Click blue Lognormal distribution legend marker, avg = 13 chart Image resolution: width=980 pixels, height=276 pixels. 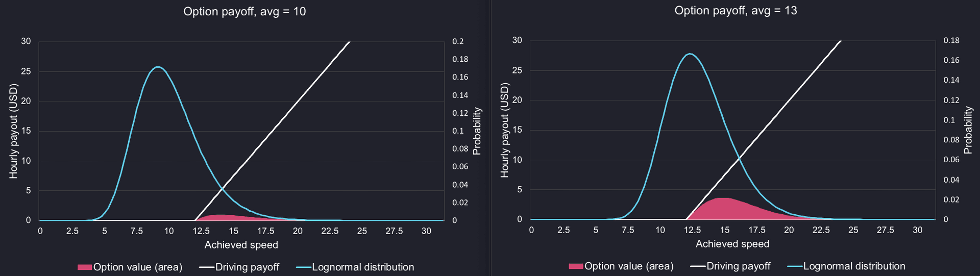(x=795, y=266)
